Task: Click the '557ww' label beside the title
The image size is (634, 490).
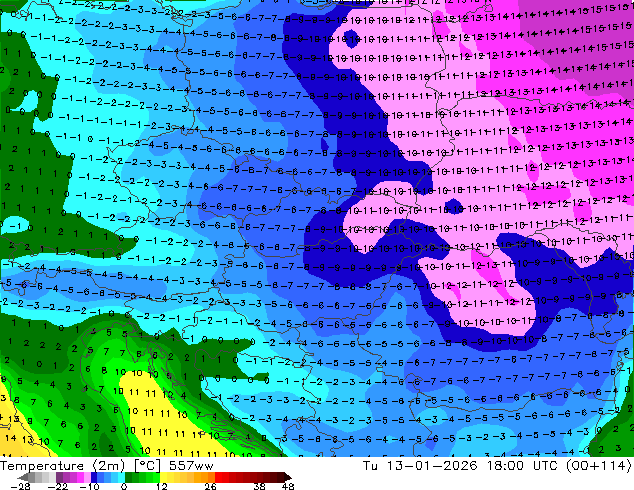Action: (191, 466)
